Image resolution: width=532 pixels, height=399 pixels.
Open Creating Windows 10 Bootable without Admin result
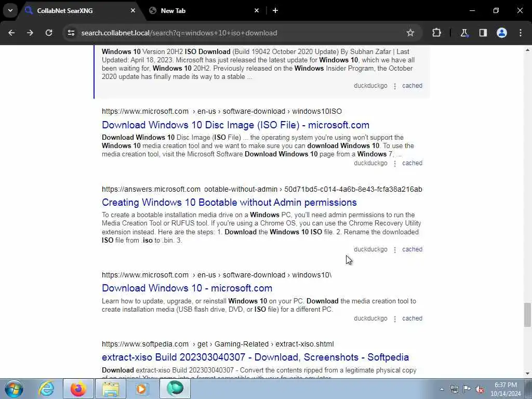point(229,202)
